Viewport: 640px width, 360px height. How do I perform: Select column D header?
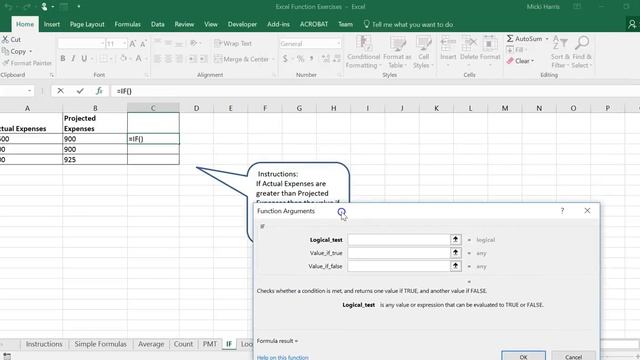click(196, 108)
